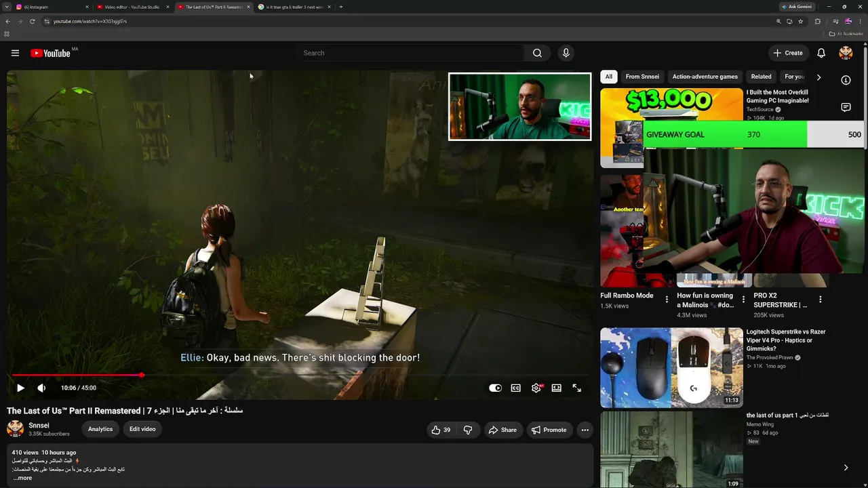Focus the YouTube search box
The height and width of the screenshot is (488, 868).
click(410, 53)
